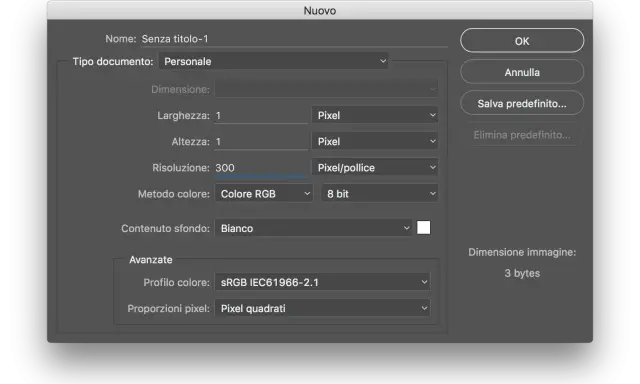Click the Altezza value field
This screenshot has height=384, width=640.
point(261,142)
